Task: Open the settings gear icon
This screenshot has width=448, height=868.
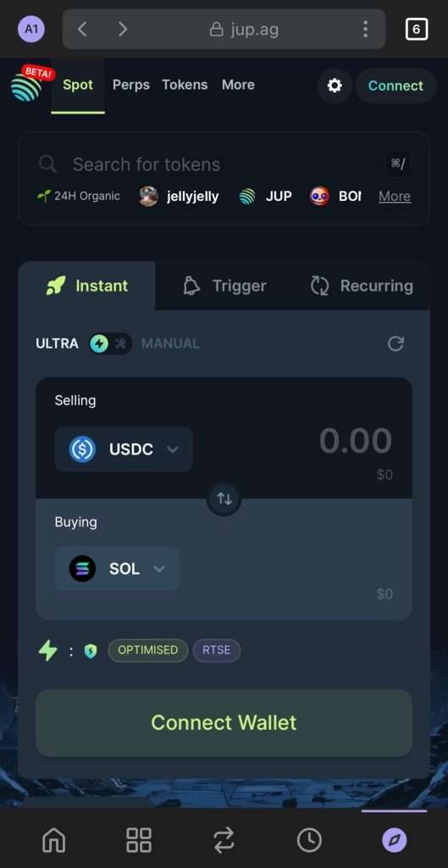Action: point(335,86)
